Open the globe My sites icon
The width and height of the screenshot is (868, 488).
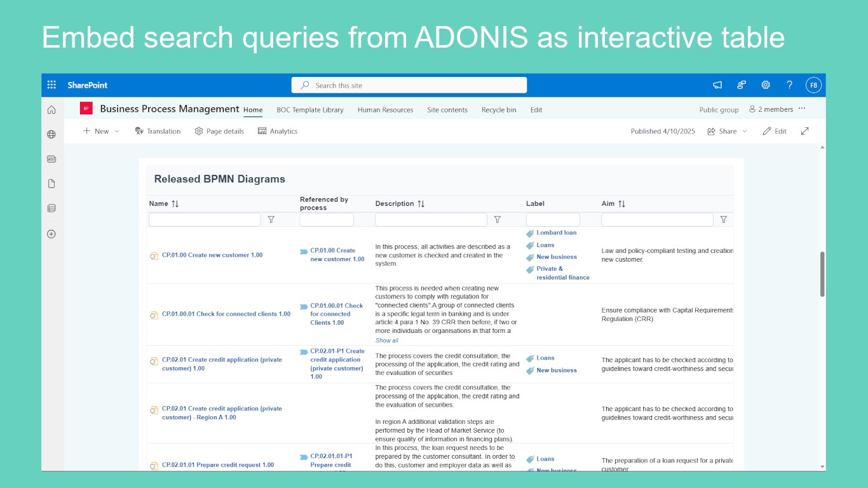tap(51, 134)
